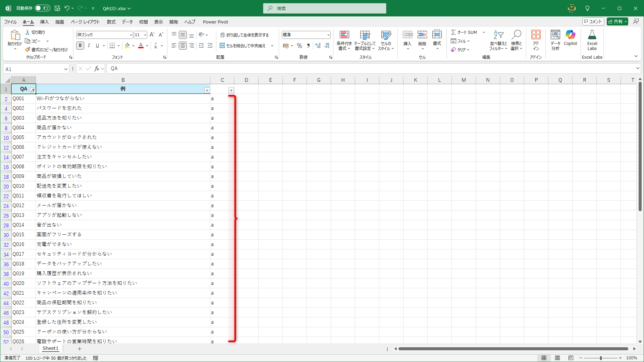Click the Add-ins icon
Screen dimensions: 644x362
pyautogui.click(x=536, y=35)
